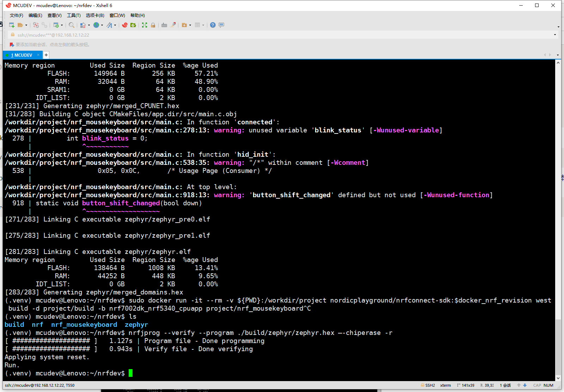Click the add-session bookmark arrow icon

click(x=12, y=45)
